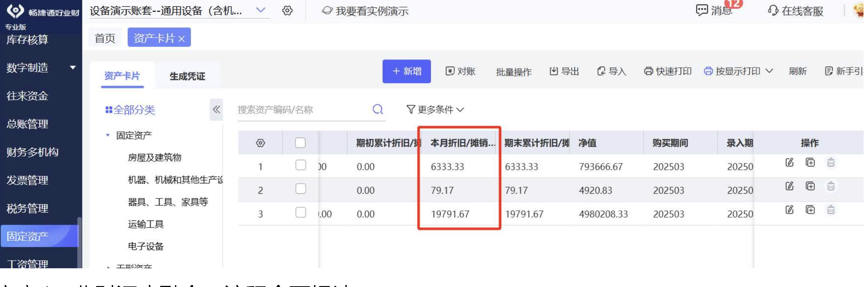Select the 资产卡片 sub-tab

122,76
